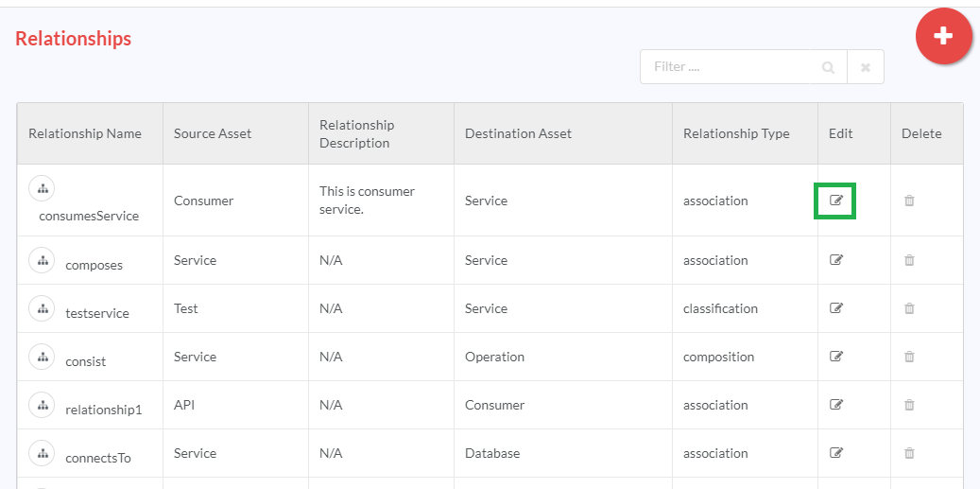Click source asset Consumer in consumesService row
The image size is (980, 489).
tap(204, 201)
